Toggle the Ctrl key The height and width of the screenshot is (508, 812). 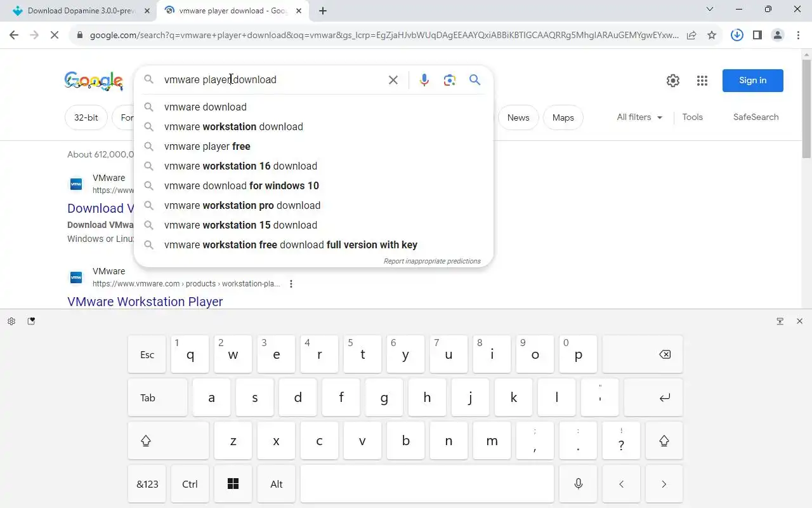pos(190,484)
